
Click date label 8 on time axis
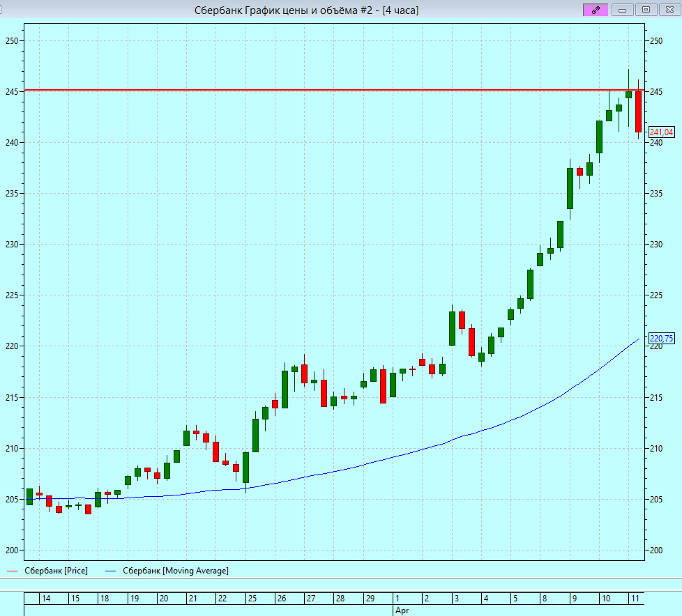coord(545,599)
